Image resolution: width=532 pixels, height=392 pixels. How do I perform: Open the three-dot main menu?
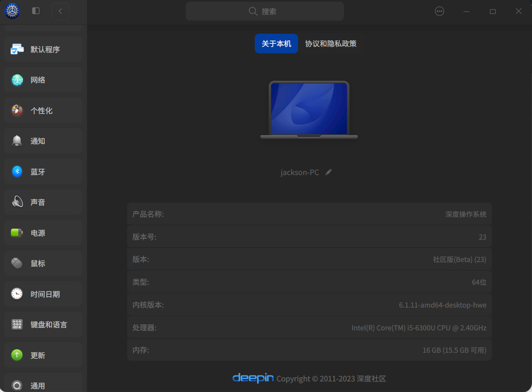(x=440, y=11)
